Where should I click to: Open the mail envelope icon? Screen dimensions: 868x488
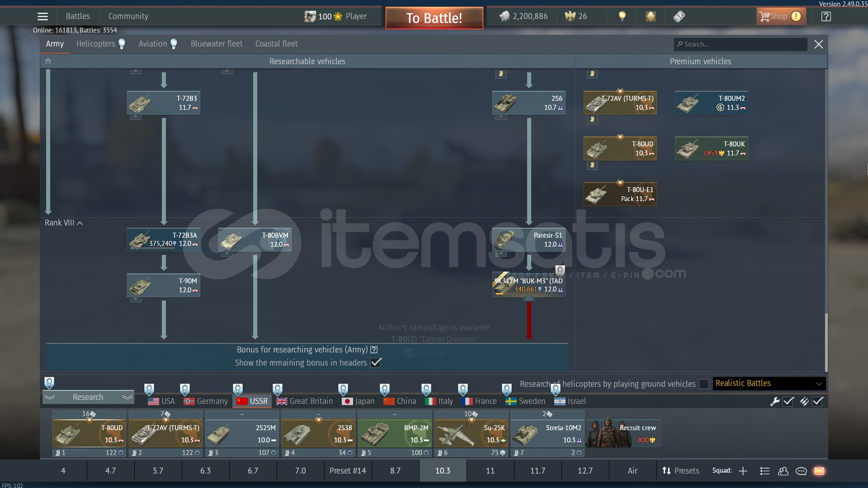coord(819,471)
